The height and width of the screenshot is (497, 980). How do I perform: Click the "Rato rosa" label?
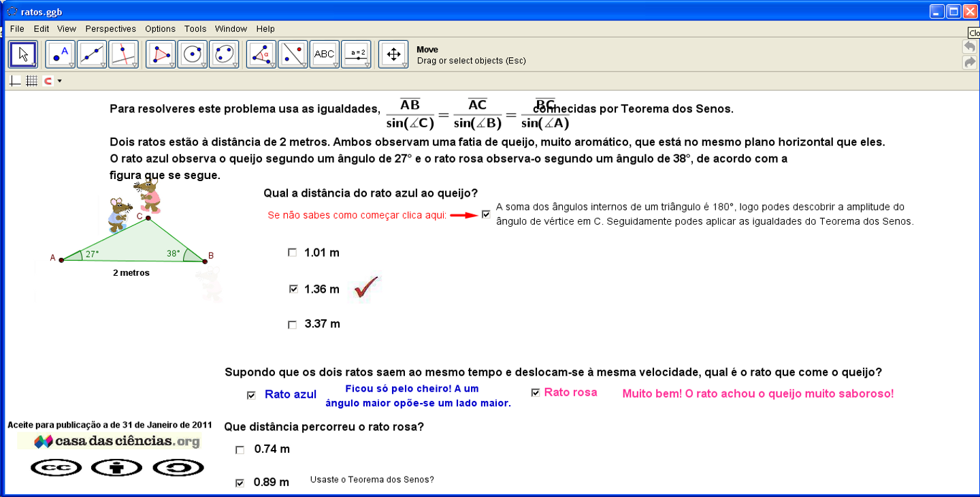click(571, 392)
